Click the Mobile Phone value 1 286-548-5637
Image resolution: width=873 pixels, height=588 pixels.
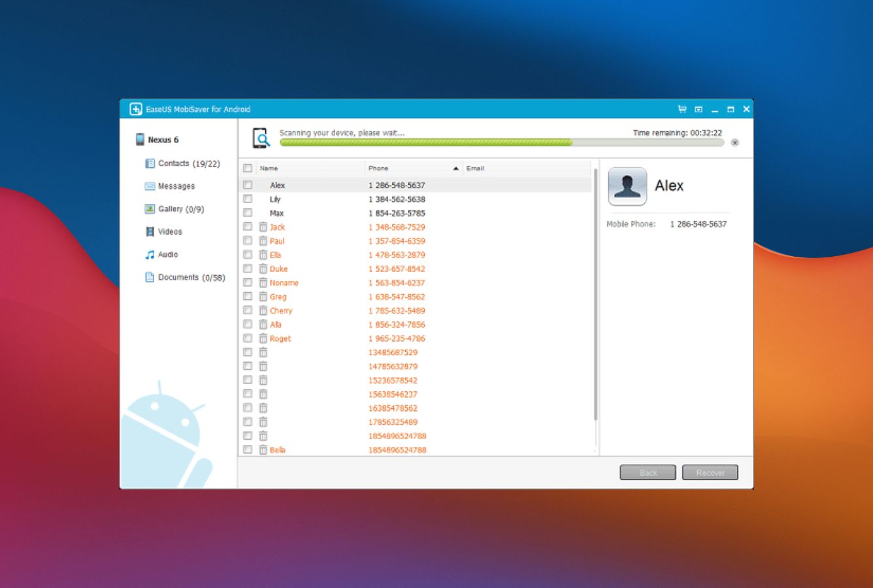click(x=698, y=224)
